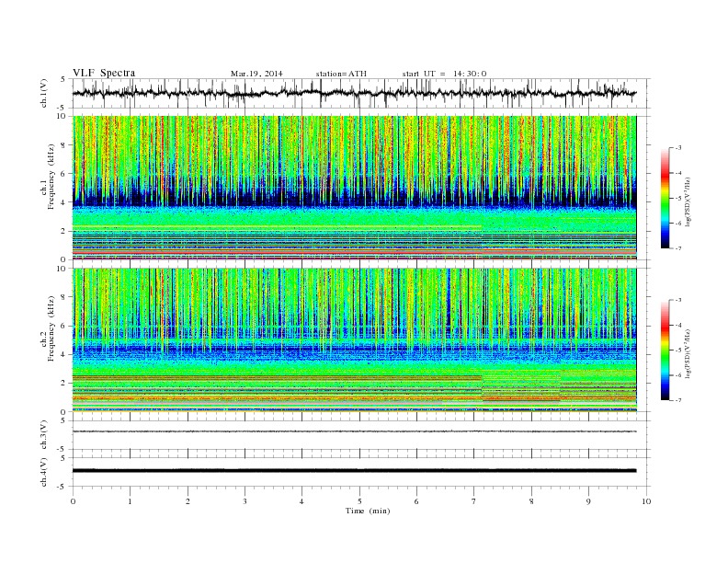
Task: Click the 'start UT = 14:30:0' label
Action: pyautogui.click(x=444, y=74)
